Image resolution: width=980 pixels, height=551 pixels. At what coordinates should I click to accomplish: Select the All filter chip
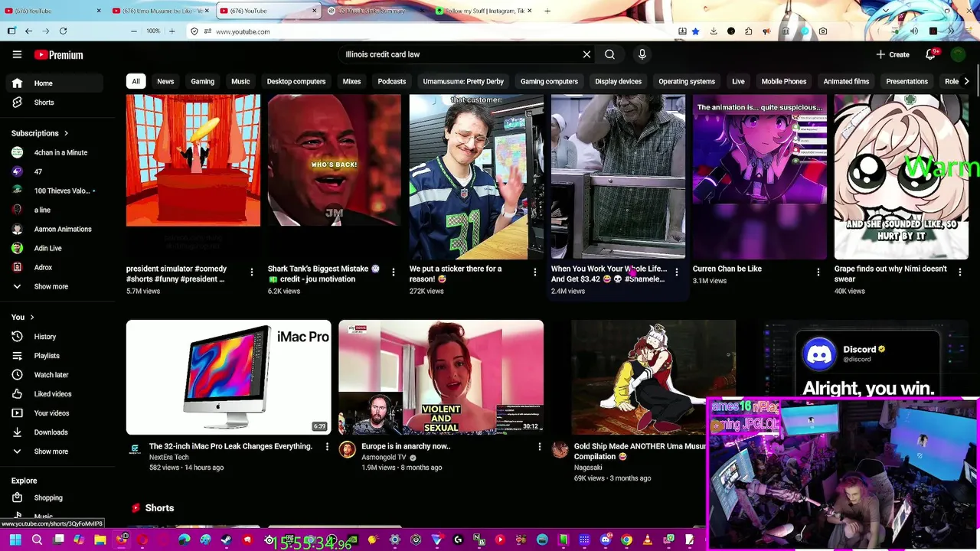click(136, 81)
